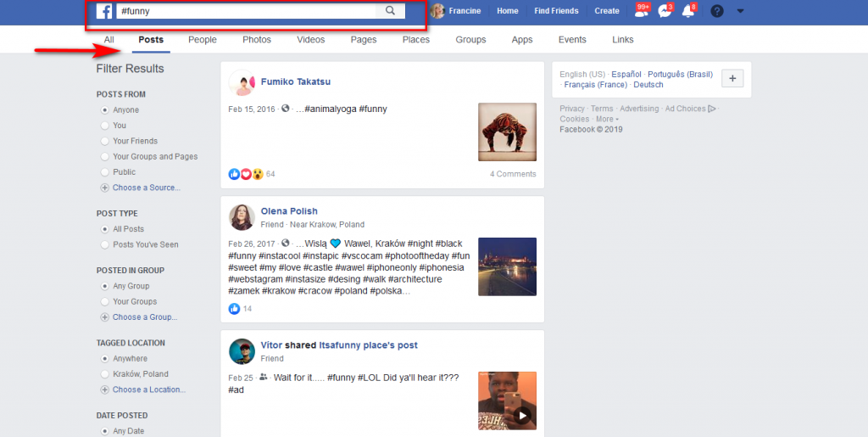Select Your Friends radio option
This screenshot has height=437, width=868.
coord(104,141)
